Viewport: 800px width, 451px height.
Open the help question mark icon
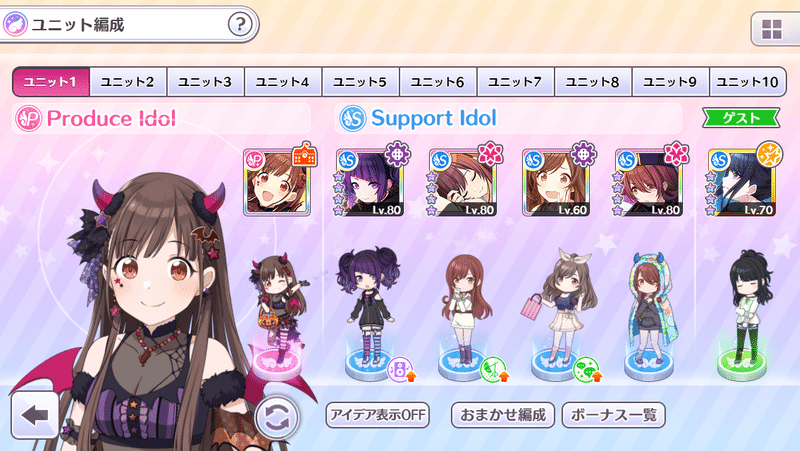point(239,24)
